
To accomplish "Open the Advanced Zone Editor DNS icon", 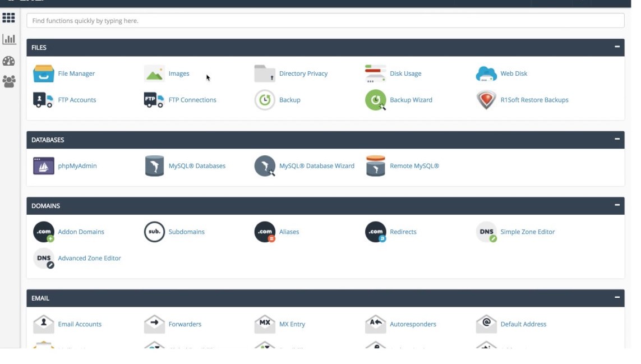I will tap(43, 259).
